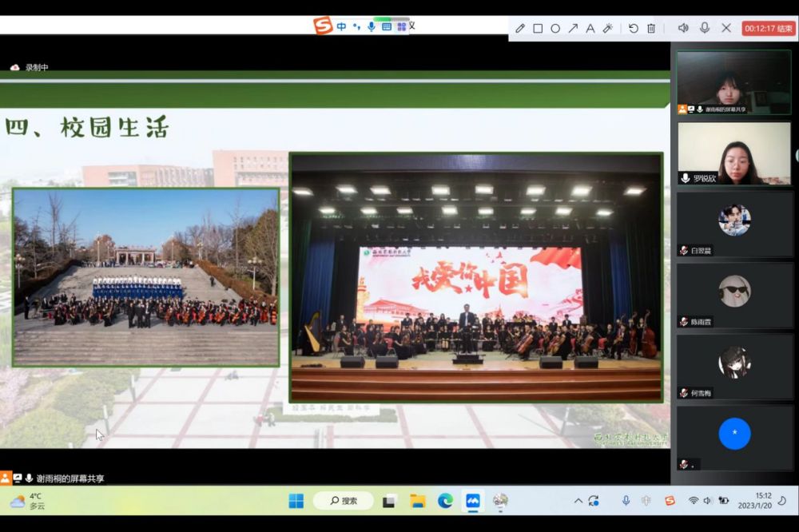Image resolution: width=799 pixels, height=532 pixels.
Task: Open Windows taskbar search box
Action: tap(344, 501)
